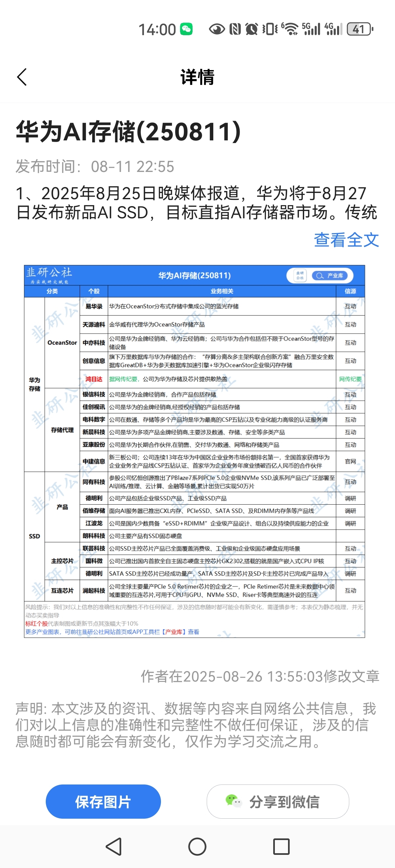
Task: Tap the 互连芯片 category cell
Action: 63,591
